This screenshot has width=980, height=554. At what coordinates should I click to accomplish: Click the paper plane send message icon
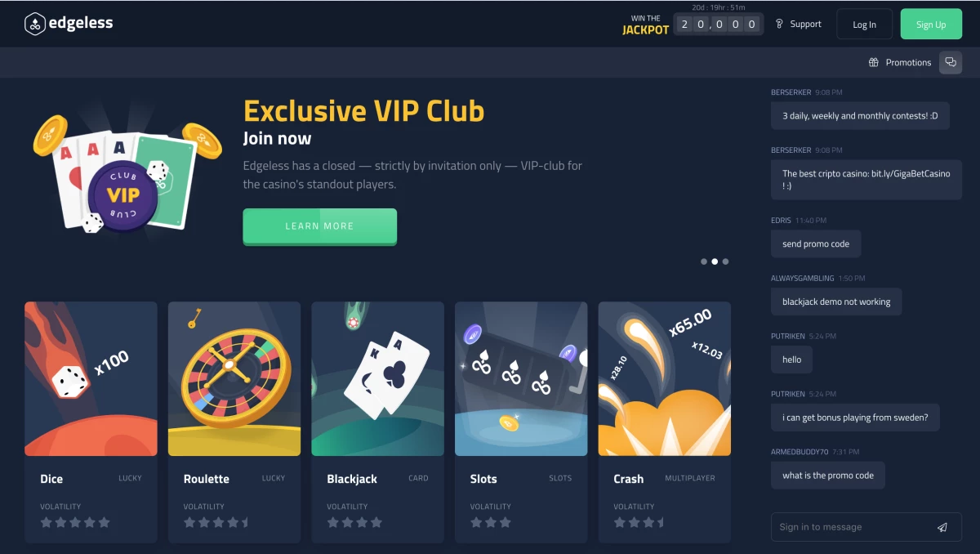click(x=942, y=527)
